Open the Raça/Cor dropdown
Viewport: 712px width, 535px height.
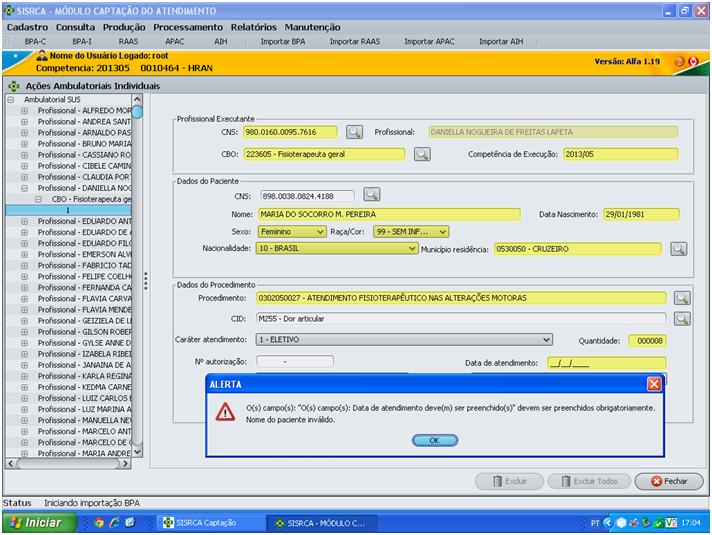pyautogui.click(x=442, y=232)
